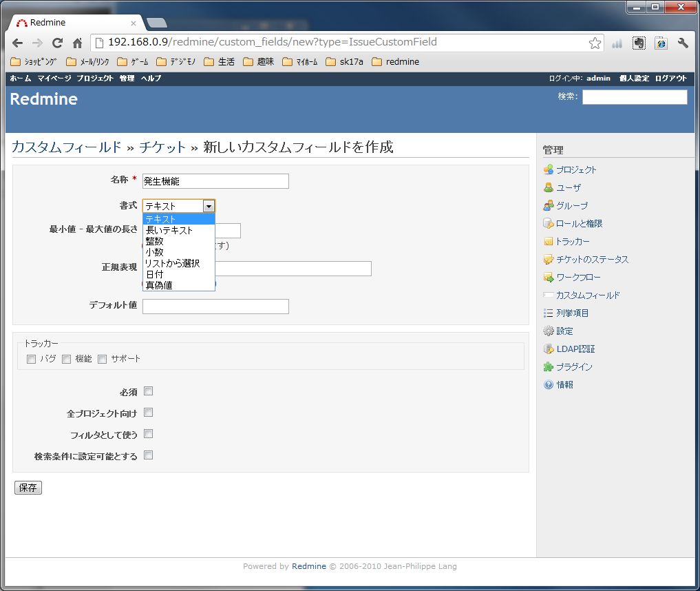The image size is (700, 591).
Task: Select リストから選択 in the format list
Action: click(x=178, y=263)
